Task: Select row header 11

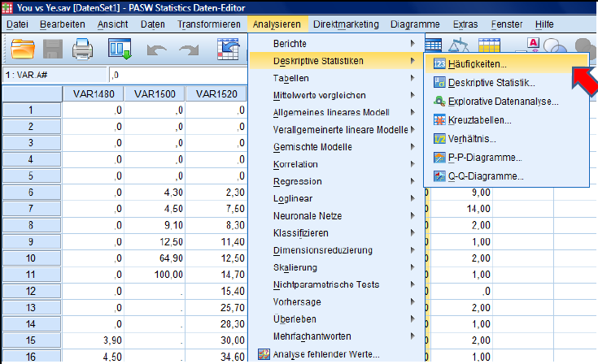Action: pyautogui.click(x=31, y=275)
